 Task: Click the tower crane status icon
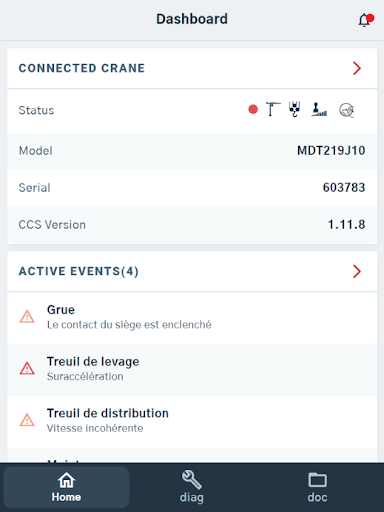click(x=273, y=109)
